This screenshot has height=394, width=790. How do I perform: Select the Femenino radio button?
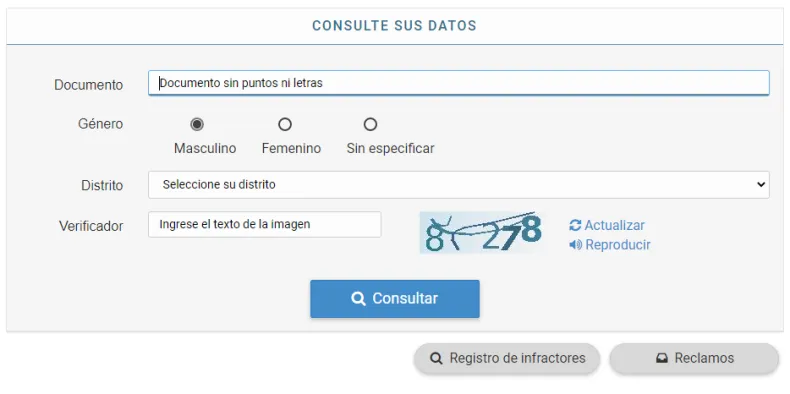285,124
